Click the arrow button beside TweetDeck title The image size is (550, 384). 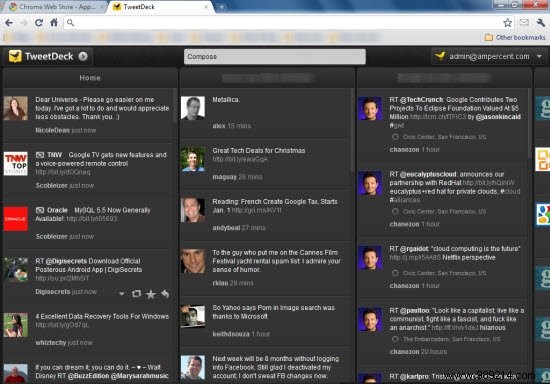point(83,56)
